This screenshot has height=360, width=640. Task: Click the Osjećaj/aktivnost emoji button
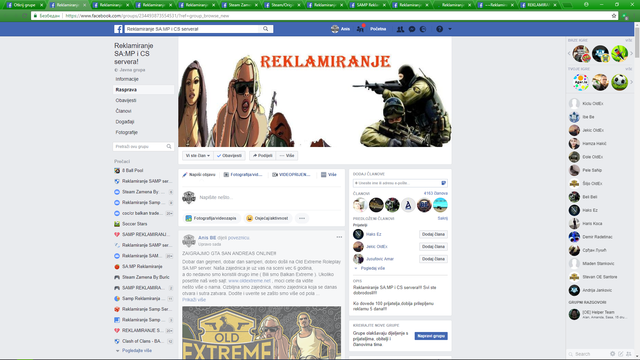[267, 218]
